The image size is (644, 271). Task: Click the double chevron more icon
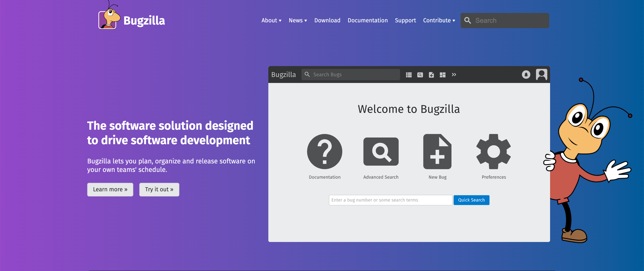point(454,75)
